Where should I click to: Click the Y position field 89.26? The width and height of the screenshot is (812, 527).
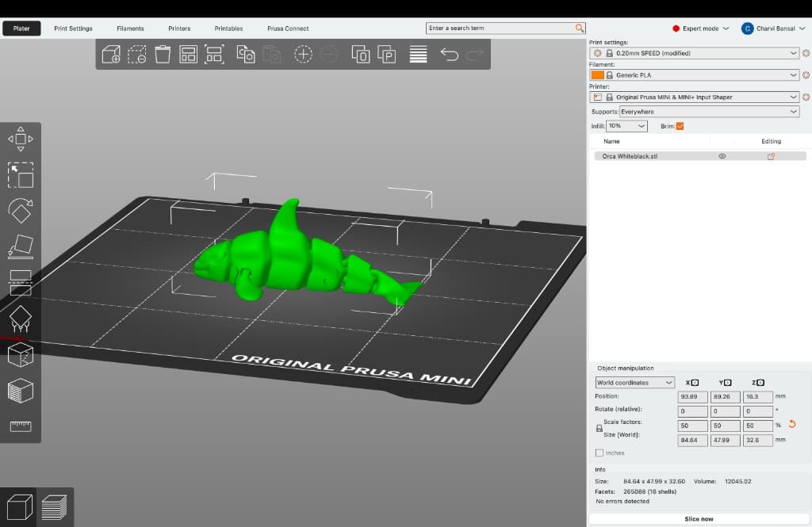(725, 396)
